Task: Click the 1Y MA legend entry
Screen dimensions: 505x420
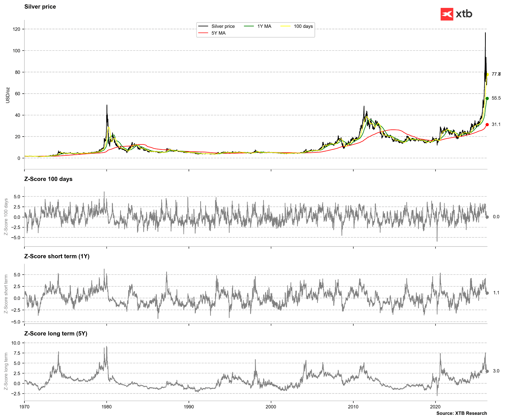Action: pos(264,26)
